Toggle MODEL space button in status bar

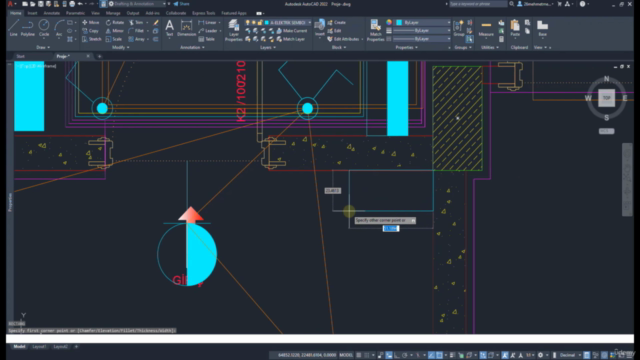[346, 355]
